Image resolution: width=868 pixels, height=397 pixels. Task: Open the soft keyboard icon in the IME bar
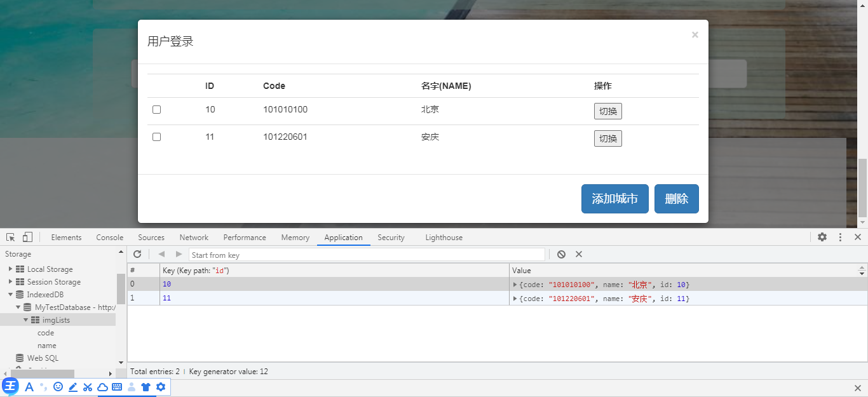(116, 387)
